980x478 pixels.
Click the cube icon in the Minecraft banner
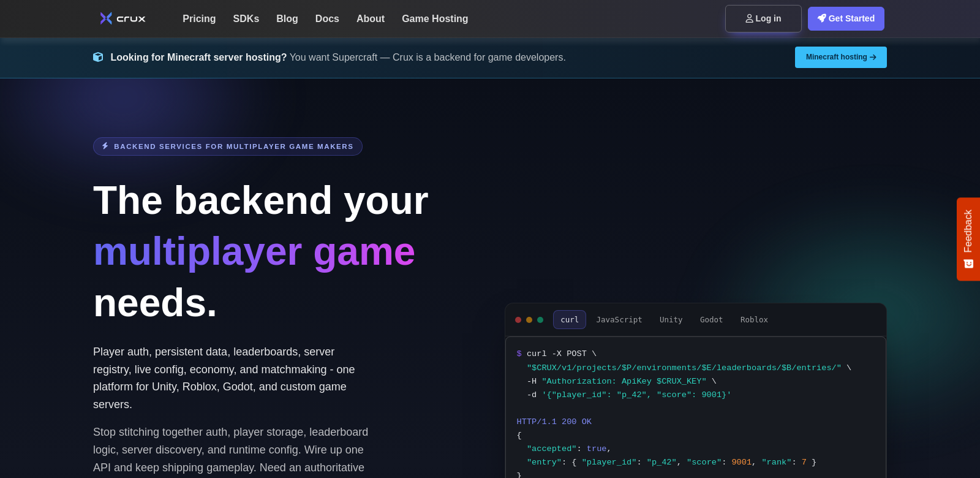pos(98,57)
